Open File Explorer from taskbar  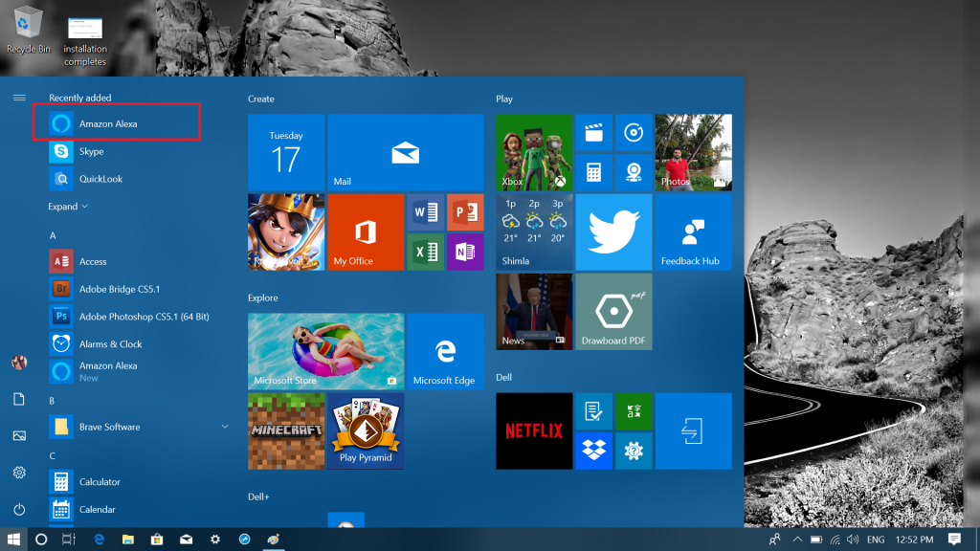click(128, 540)
